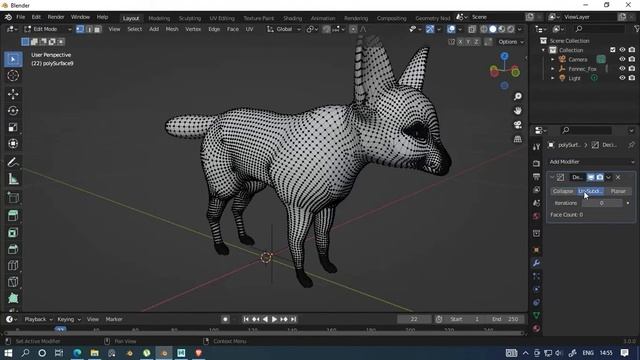Open the Global orientation dropdown

[284, 29]
